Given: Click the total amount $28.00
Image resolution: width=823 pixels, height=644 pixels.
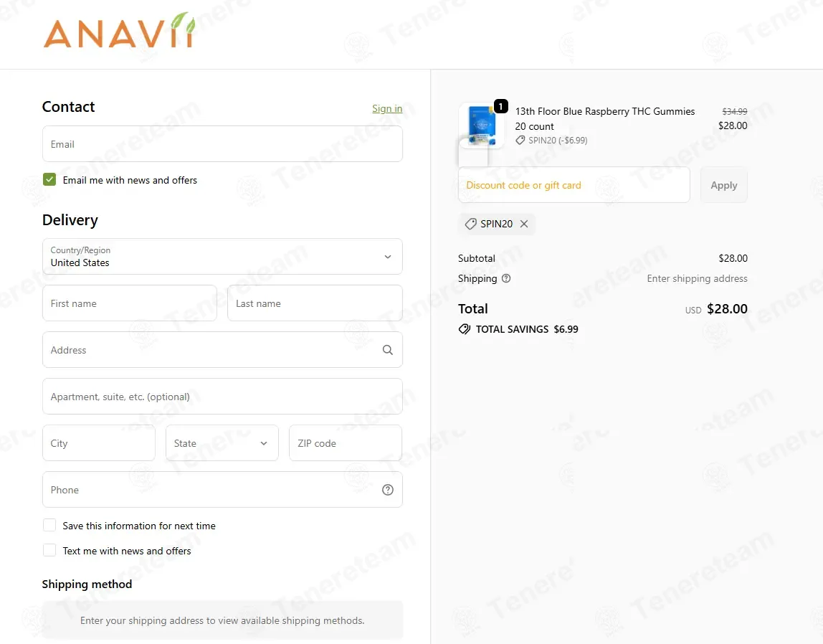Looking at the screenshot, I should point(727,308).
